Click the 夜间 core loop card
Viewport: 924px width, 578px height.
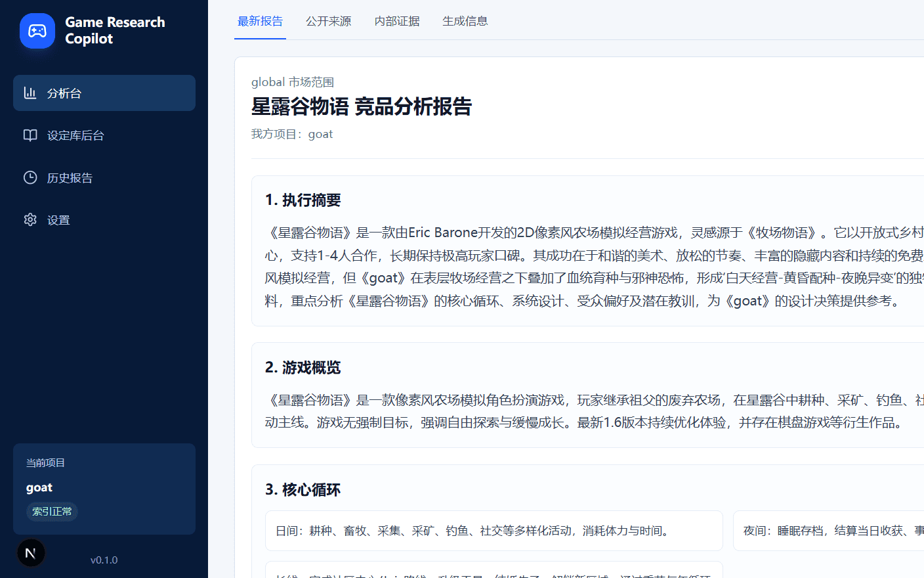coord(828,531)
